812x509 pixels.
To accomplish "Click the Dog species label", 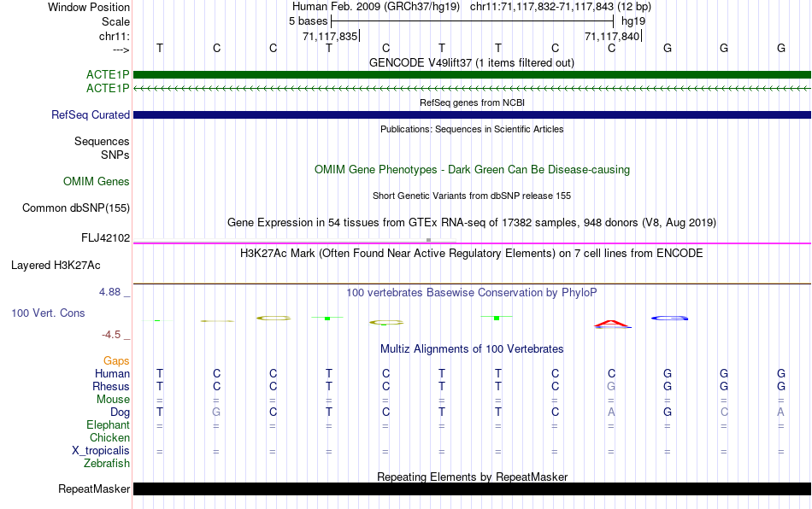I will click(x=121, y=412).
